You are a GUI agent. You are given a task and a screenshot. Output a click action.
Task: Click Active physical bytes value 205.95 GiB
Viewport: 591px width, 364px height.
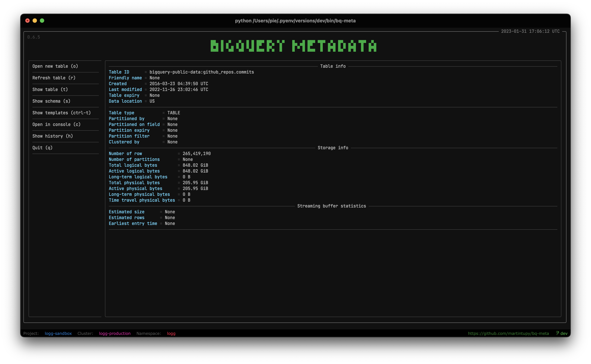click(195, 189)
